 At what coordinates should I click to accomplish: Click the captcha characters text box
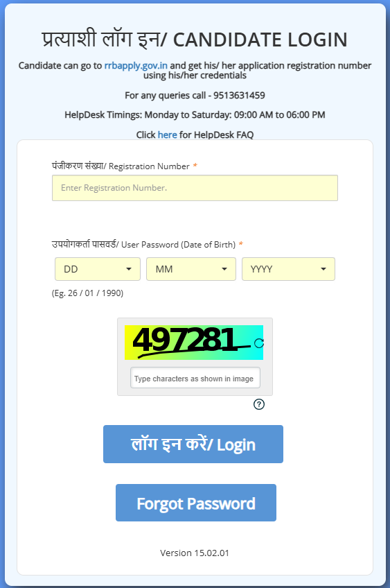195,378
